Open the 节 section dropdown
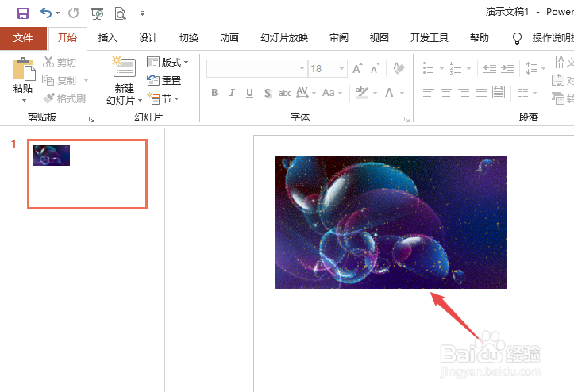 pyautogui.click(x=163, y=98)
